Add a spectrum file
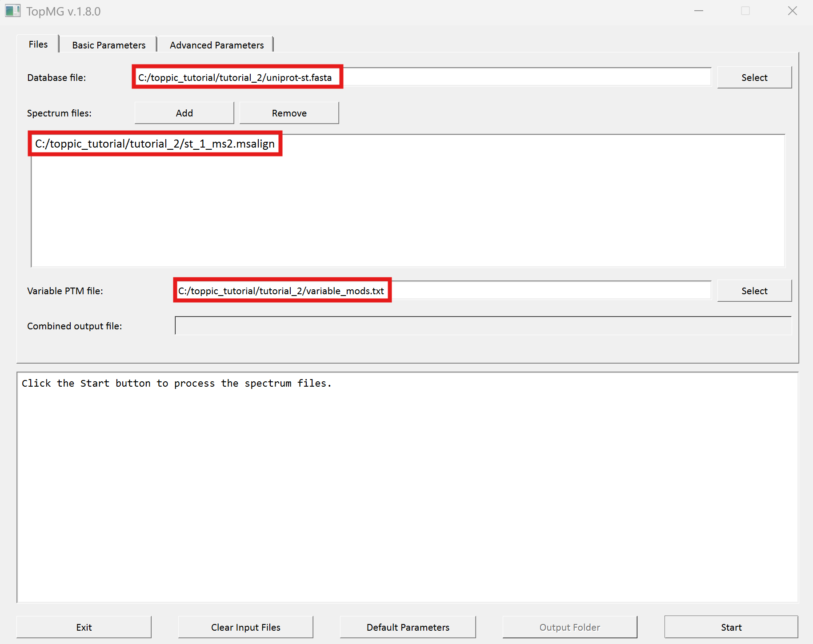Screen dimensions: 813x644 pyautogui.click(x=184, y=113)
